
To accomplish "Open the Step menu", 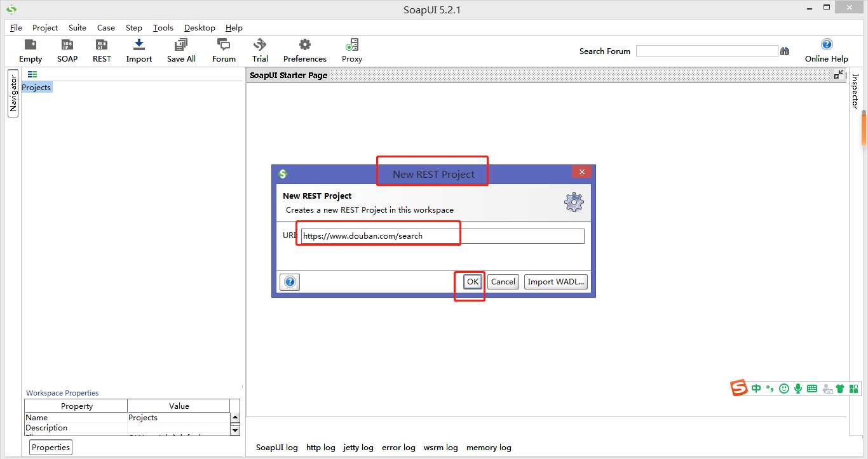I will point(134,28).
